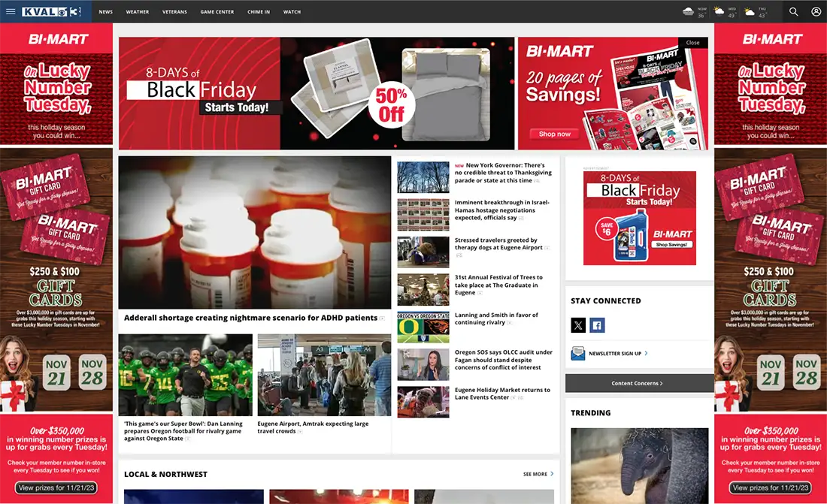Click See More chevron arrow
Screen dimensions: 827x504
552,474
